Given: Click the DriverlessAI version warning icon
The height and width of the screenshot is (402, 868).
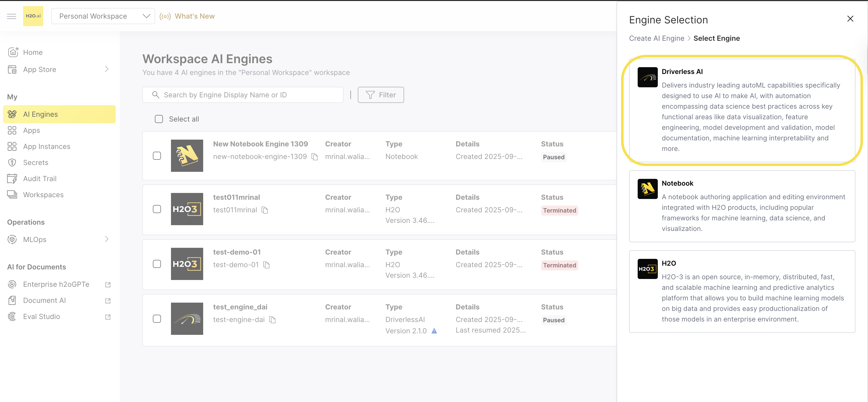Looking at the screenshot, I should [x=434, y=331].
